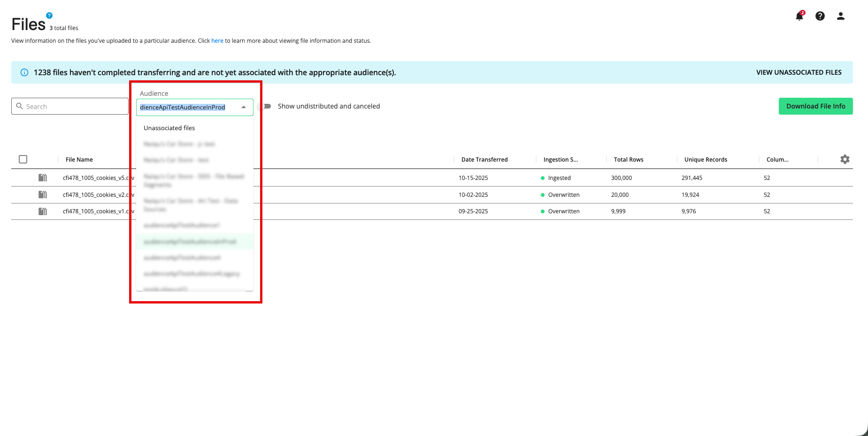Viewport: 868px width, 436px height.
Task: Click into the Audience combo box text
Action: 183,107
